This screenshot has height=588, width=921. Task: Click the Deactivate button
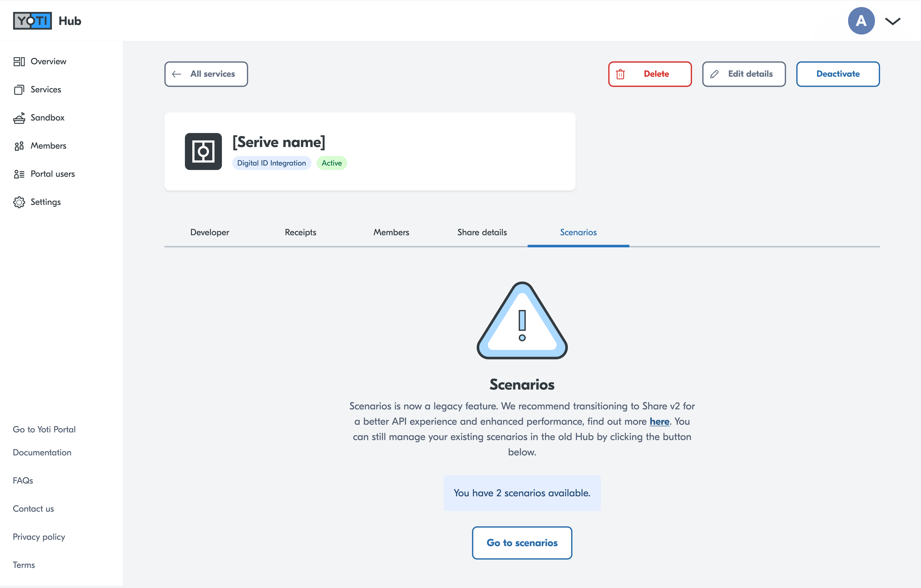tap(838, 74)
